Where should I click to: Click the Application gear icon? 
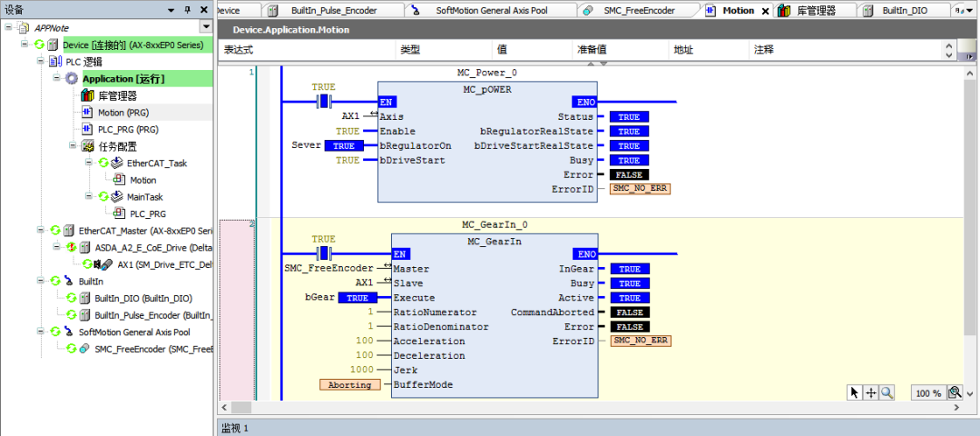[72, 79]
